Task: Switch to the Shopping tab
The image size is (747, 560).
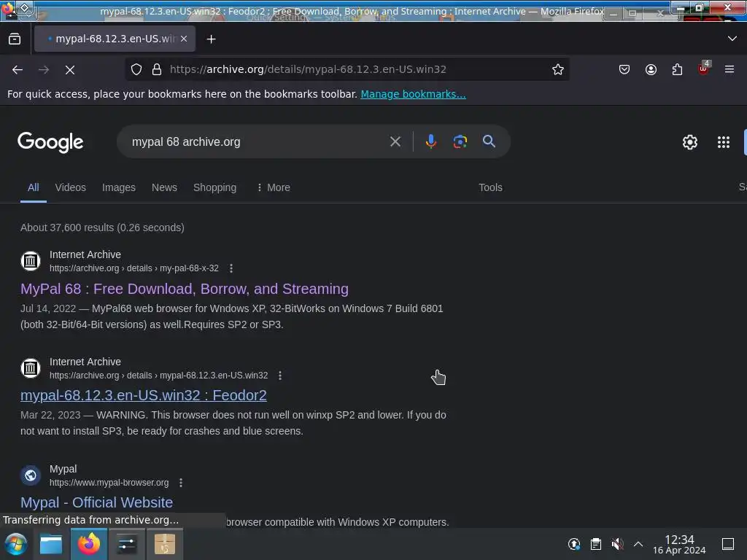Action: (x=215, y=187)
